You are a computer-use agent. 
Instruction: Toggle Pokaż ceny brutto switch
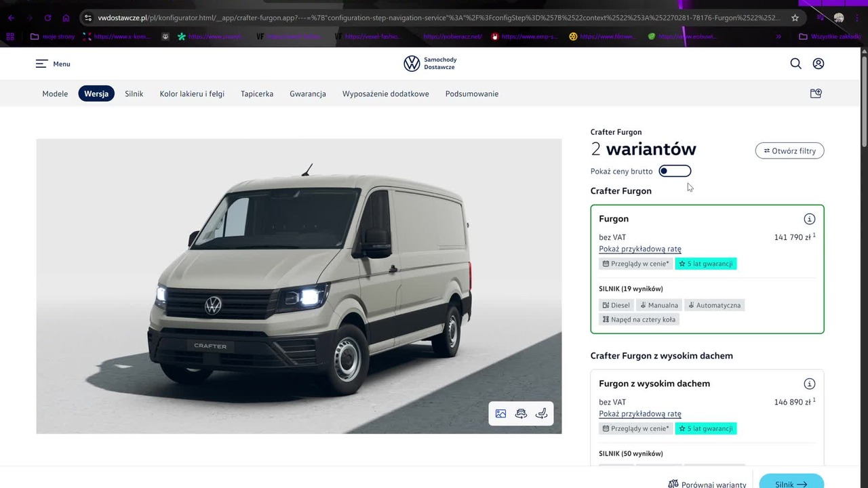(675, 171)
